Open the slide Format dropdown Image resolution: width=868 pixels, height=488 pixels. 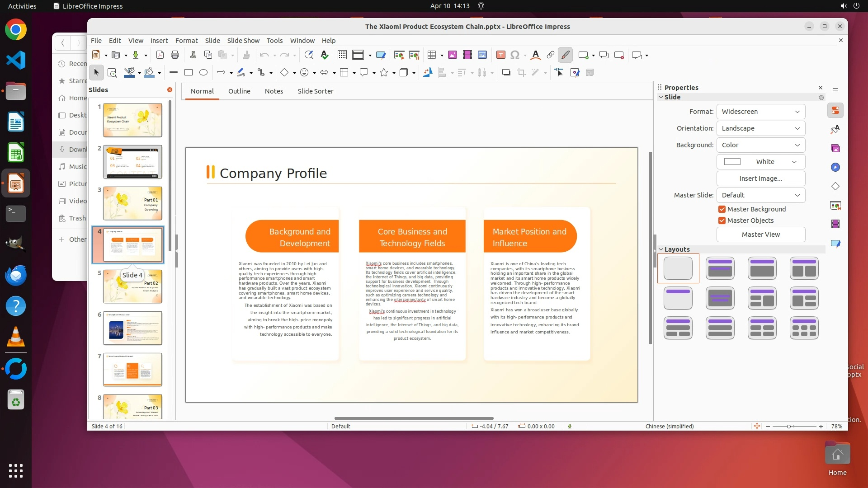click(x=760, y=112)
